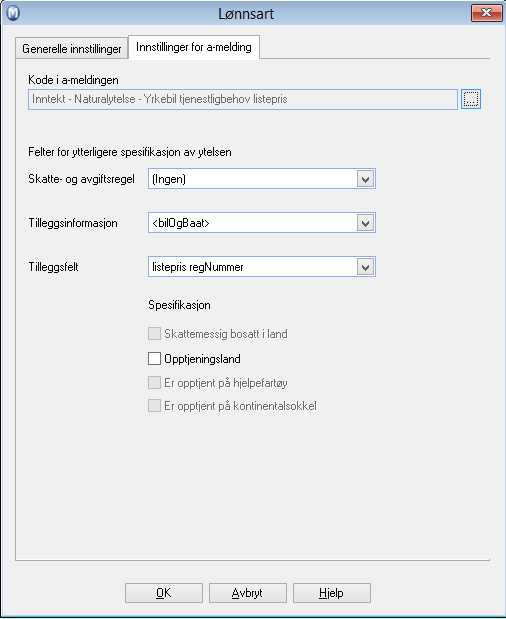
Task: Open help via Hjelp button
Action: (x=332, y=593)
